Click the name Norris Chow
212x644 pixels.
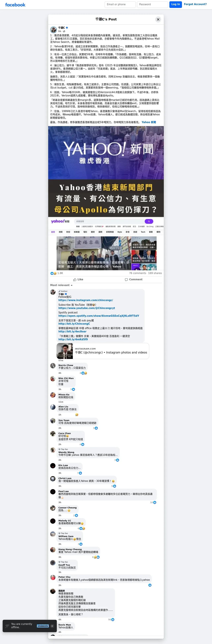[66, 365]
